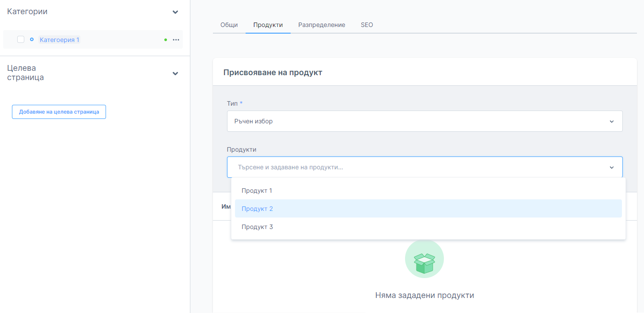Tick the checkbox beside Категоерия 1
644x313 pixels.
(x=21, y=40)
